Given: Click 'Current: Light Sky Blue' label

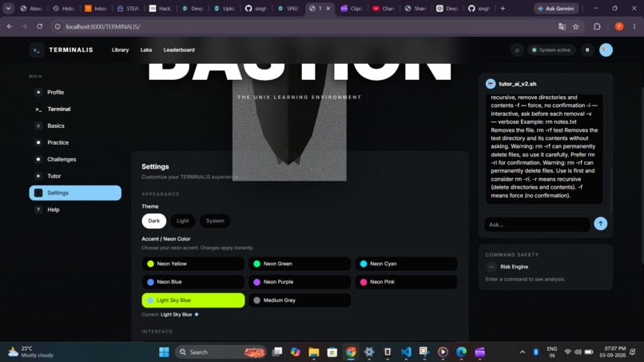Looking at the screenshot, I should (x=170, y=315).
